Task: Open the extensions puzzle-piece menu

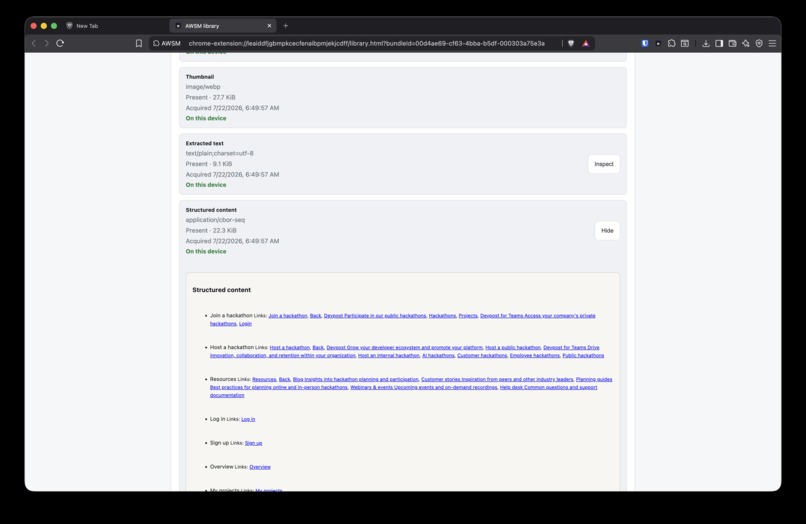Action: click(671, 43)
